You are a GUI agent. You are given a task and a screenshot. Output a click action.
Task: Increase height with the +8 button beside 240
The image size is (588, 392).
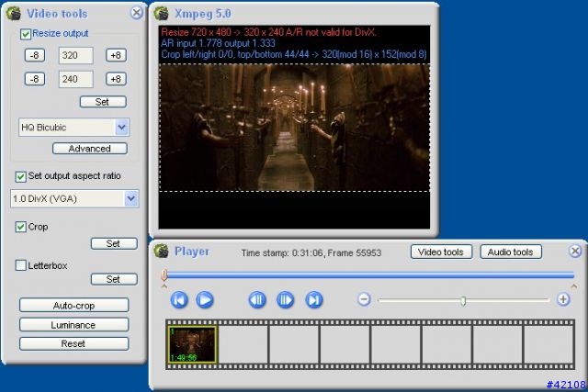coord(116,79)
